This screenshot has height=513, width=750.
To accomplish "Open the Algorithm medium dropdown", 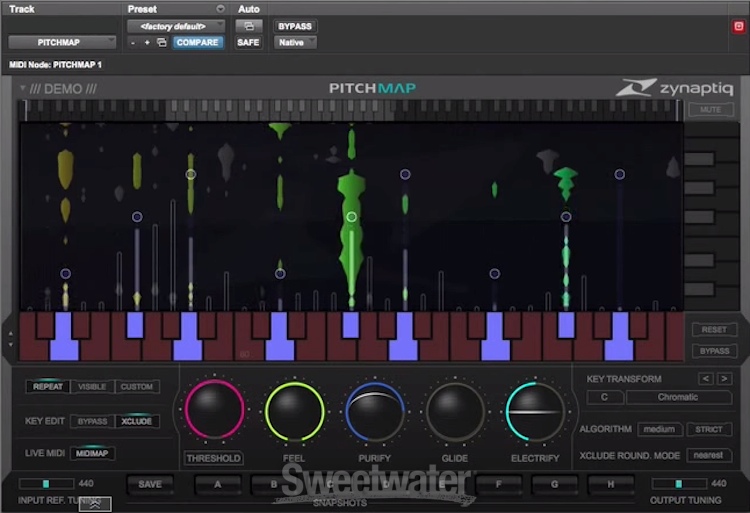I will click(x=660, y=429).
